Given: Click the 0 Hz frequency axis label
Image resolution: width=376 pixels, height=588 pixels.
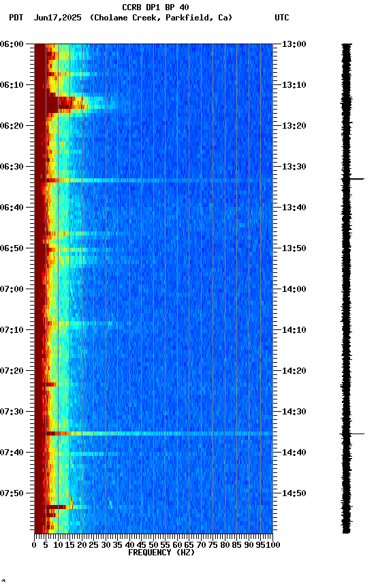Looking at the screenshot, I should click(x=34, y=545).
